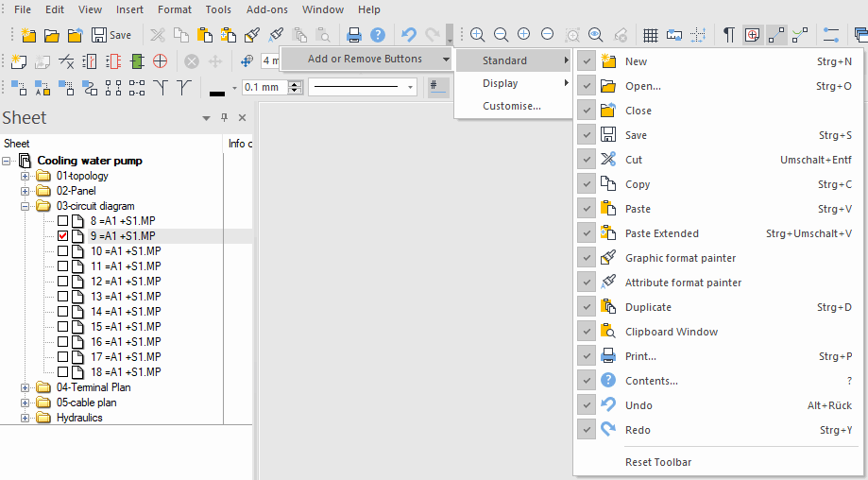Expand the 04-Terminal Plan folder

(x=26, y=387)
